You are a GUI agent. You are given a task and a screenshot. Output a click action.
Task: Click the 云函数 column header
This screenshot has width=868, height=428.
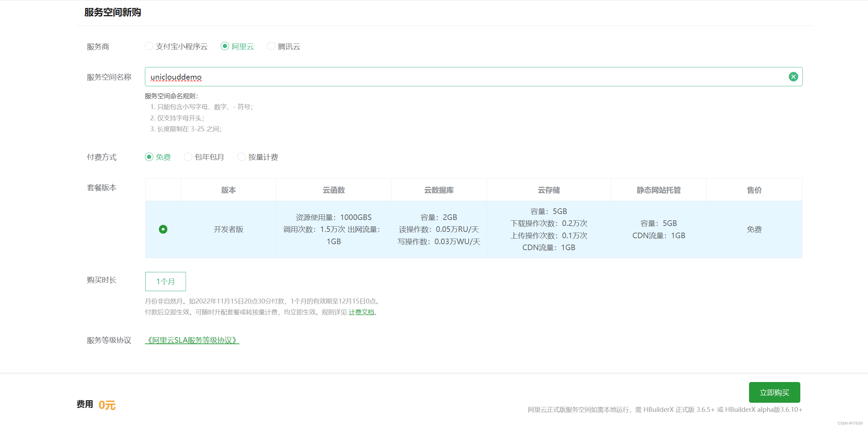pyautogui.click(x=333, y=190)
